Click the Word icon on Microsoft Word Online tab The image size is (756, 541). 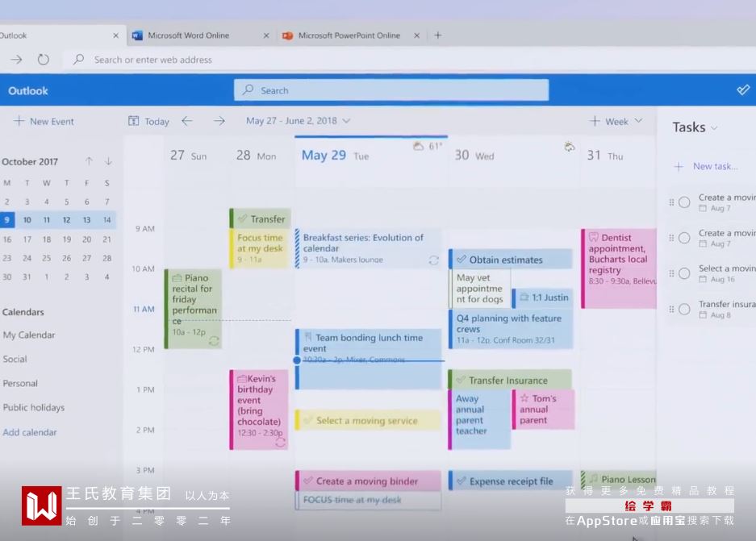pyautogui.click(x=137, y=35)
